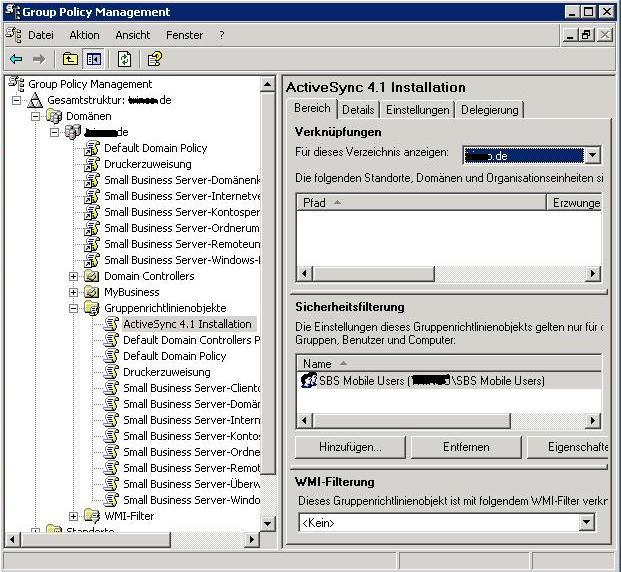
Task: Click the Refresh toolbar icon
Action: point(124,59)
